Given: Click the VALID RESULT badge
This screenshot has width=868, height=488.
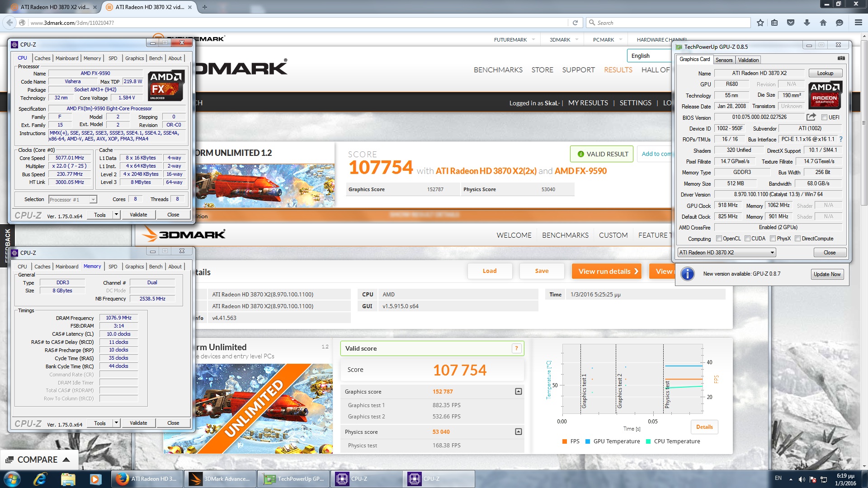Looking at the screenshot, I should coord(602,154).
